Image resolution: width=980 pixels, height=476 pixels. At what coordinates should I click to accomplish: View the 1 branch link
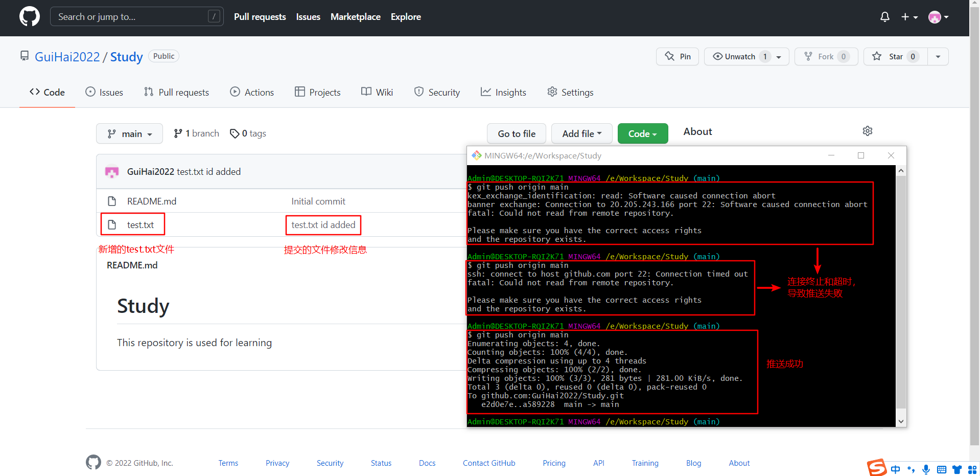tap(196, 133)
